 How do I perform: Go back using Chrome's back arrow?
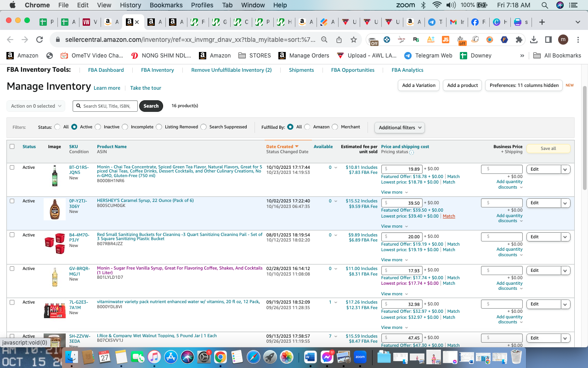[10, 40]
